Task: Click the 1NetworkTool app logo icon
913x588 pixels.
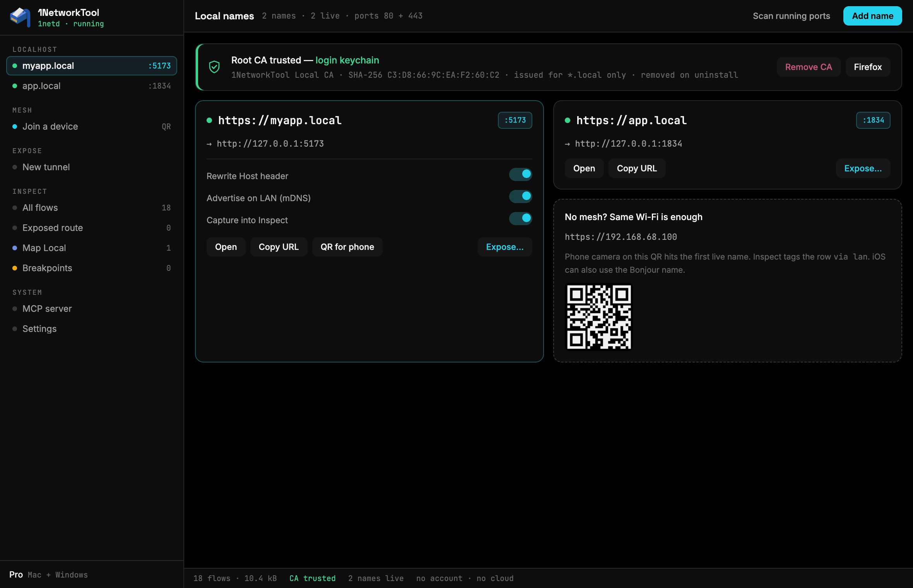Action: 20,17
